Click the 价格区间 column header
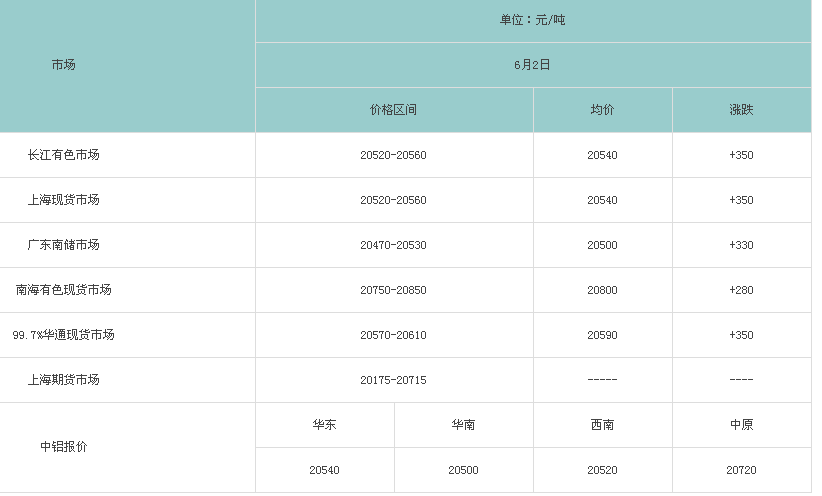Screen dimensions: 822x496 393,110
